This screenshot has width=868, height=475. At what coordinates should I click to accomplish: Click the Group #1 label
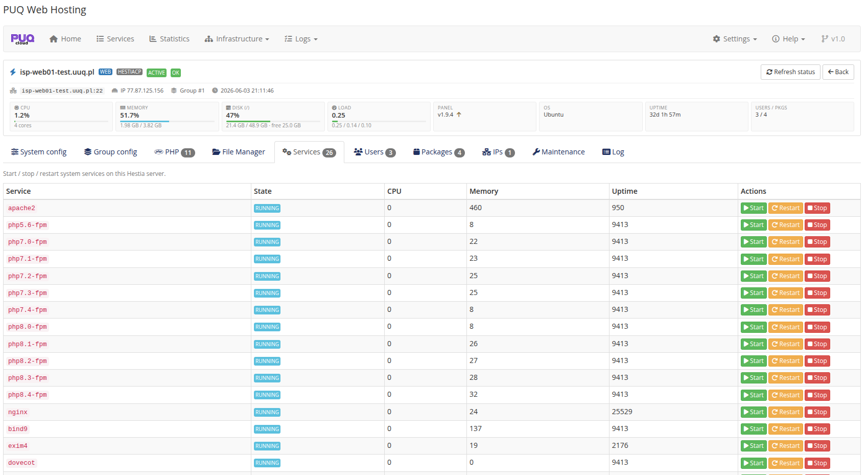click(x=192, y=91)
